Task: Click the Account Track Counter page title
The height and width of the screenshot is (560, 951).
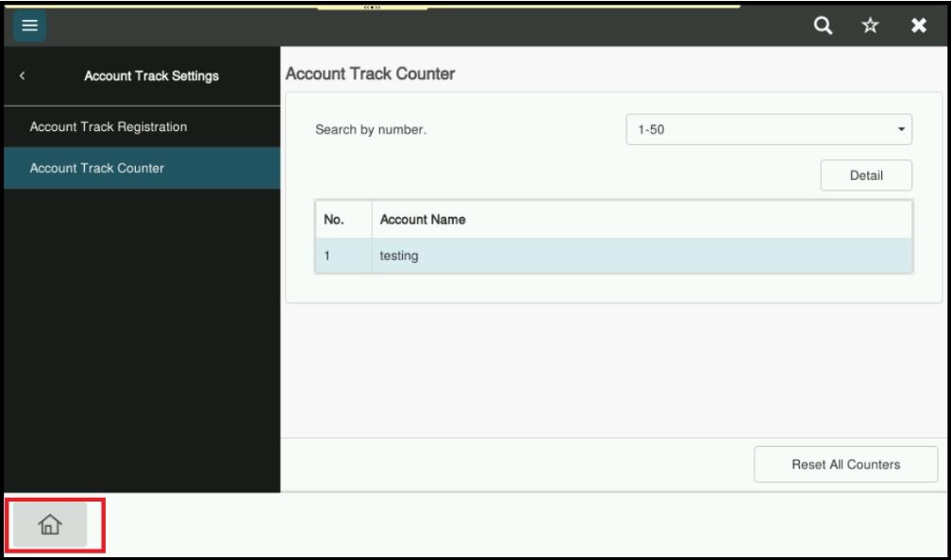Action: pyautogui.click(x=370, y=74)
